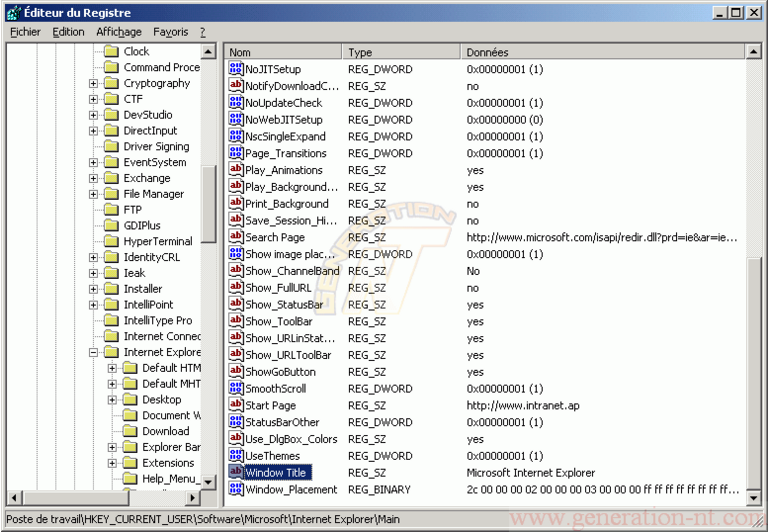
Task: Click the Show image plac... DWORD icon
Action: click(x=236, y=254)
